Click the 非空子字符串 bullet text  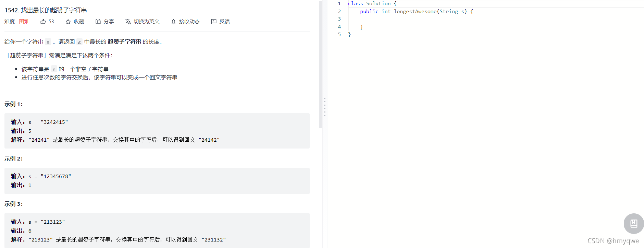tap(65, 69)
